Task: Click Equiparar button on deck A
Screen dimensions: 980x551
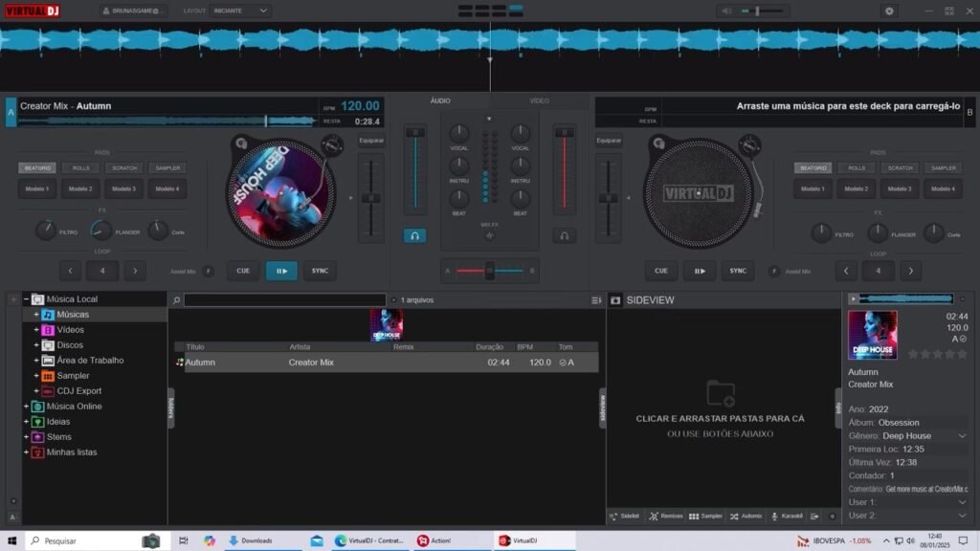Action: 371,141
